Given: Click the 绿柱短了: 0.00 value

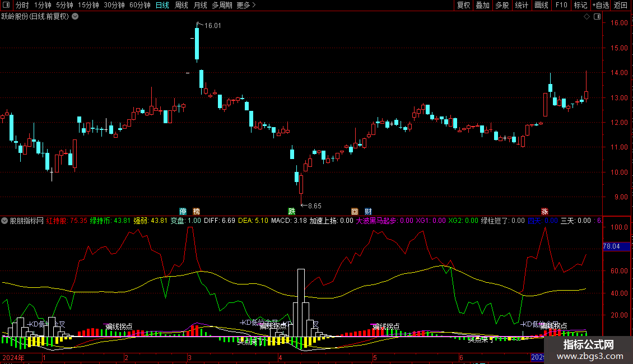Looking at the screenshot, I should pyautogui.click(x=503, y=221).
